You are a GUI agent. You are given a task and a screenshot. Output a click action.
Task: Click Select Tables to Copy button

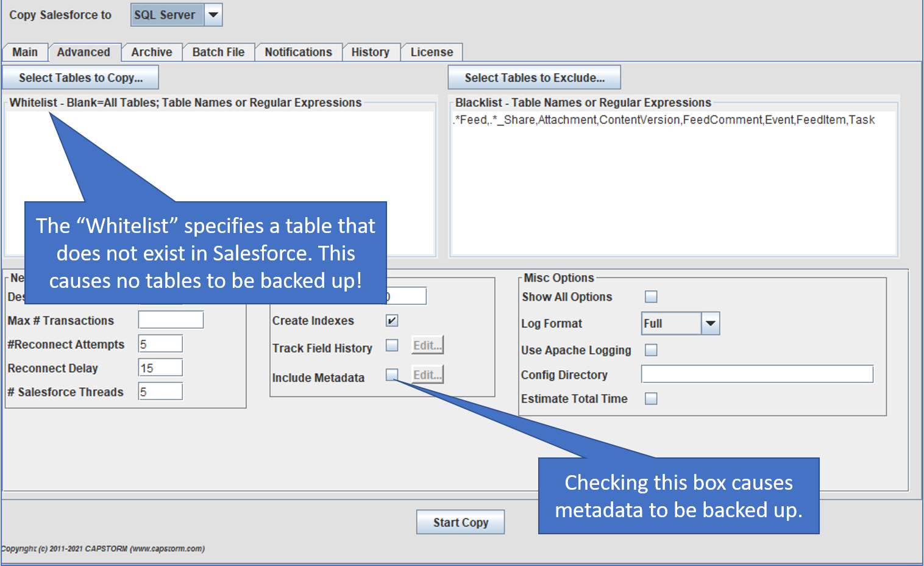tap(81, 77)
